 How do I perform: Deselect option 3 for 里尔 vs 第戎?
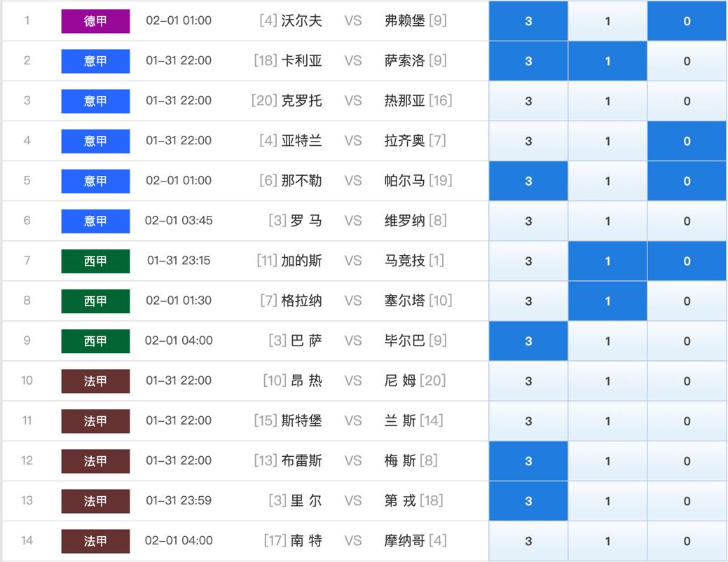click(x=528, y=500)
